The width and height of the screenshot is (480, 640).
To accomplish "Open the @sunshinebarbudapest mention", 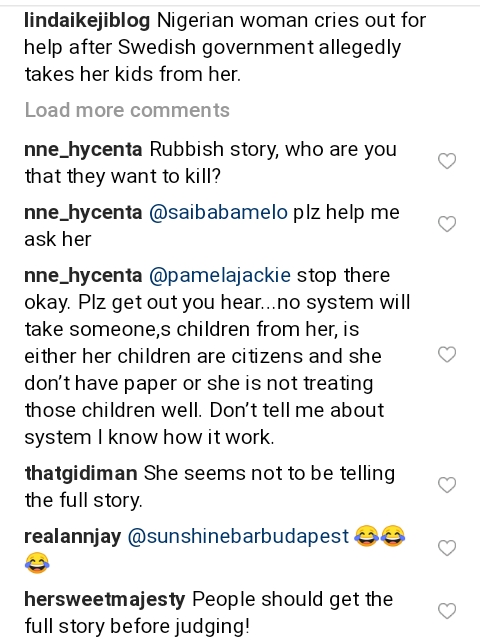I will (238, 536).
